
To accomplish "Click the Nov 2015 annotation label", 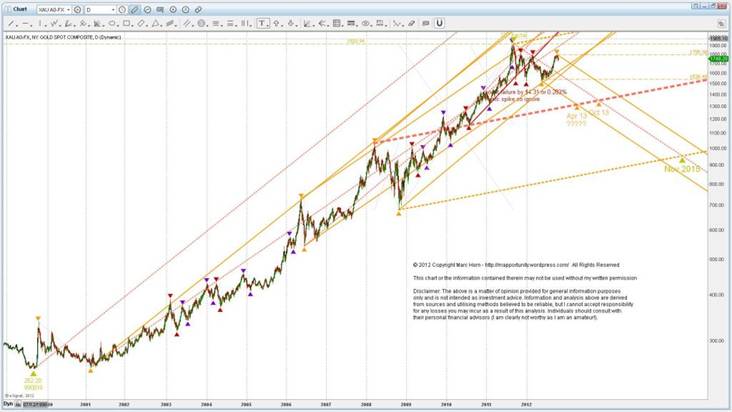I will pos(682,169).
